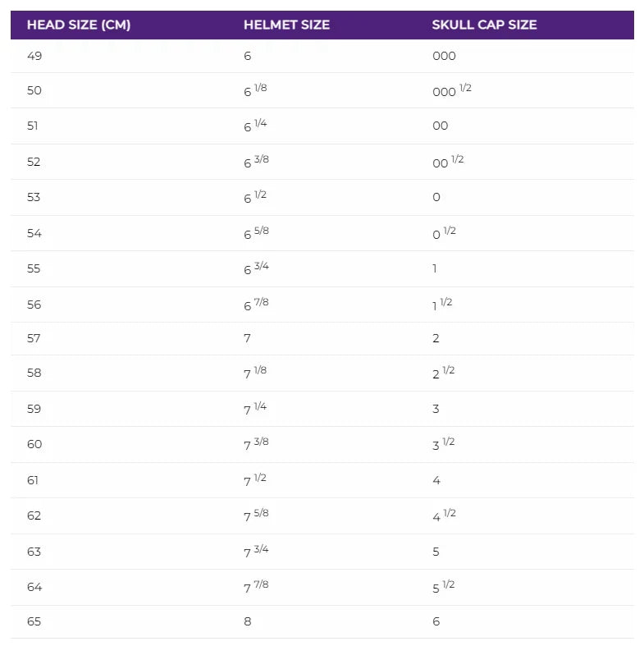The height and width of the screenshot is (646, 644).
Task: Click helmet size 6 1/2 value
Action: (255, 197)
